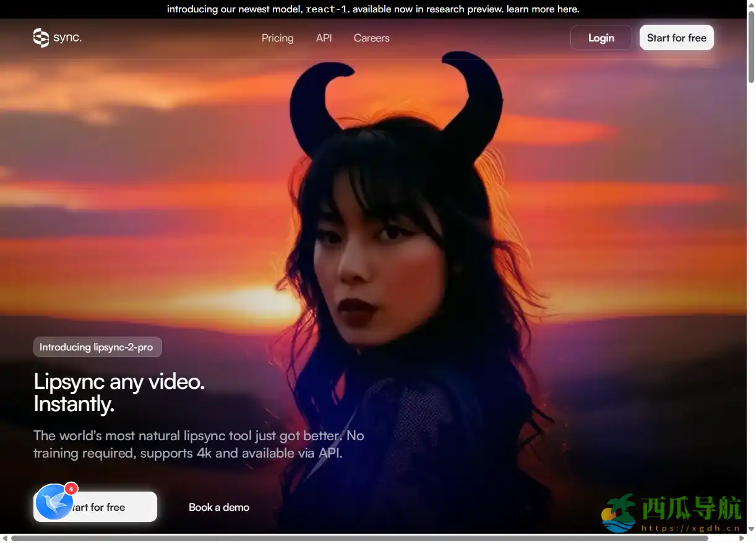
Task: Click the Book a demo link
Action: tap(219, 507)
